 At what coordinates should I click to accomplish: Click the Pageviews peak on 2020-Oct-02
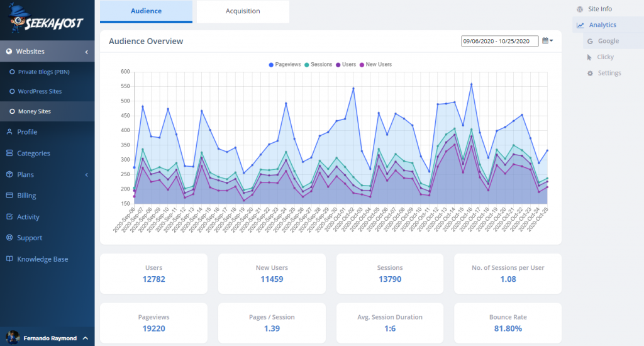[353, 88]
